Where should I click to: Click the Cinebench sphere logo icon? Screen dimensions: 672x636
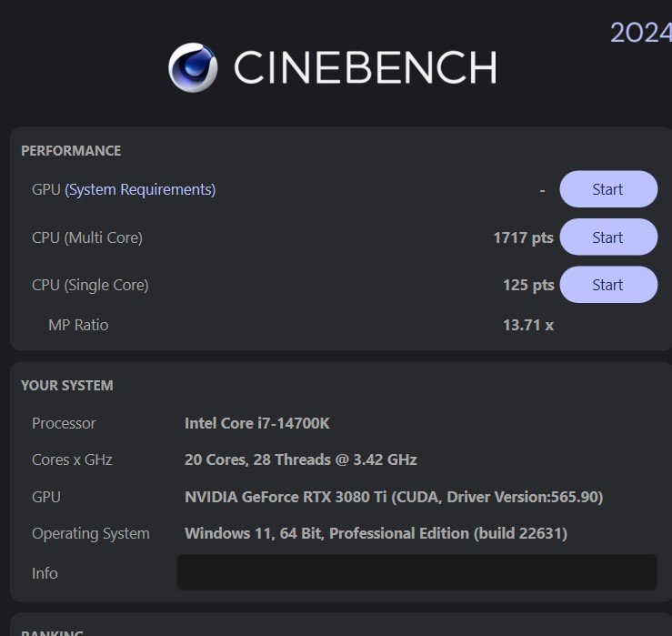(193, 67)
